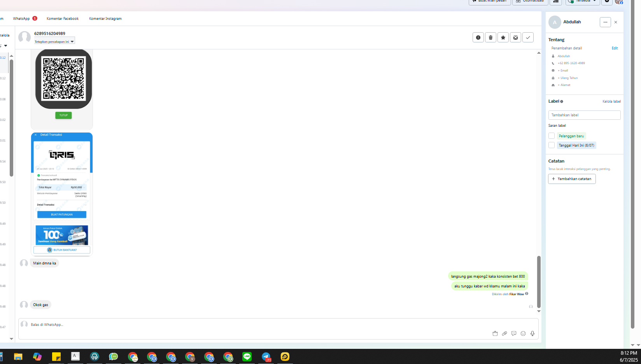Click the chat scrollbar up arrow
The image size is (641, 364).
coord(539,52)
